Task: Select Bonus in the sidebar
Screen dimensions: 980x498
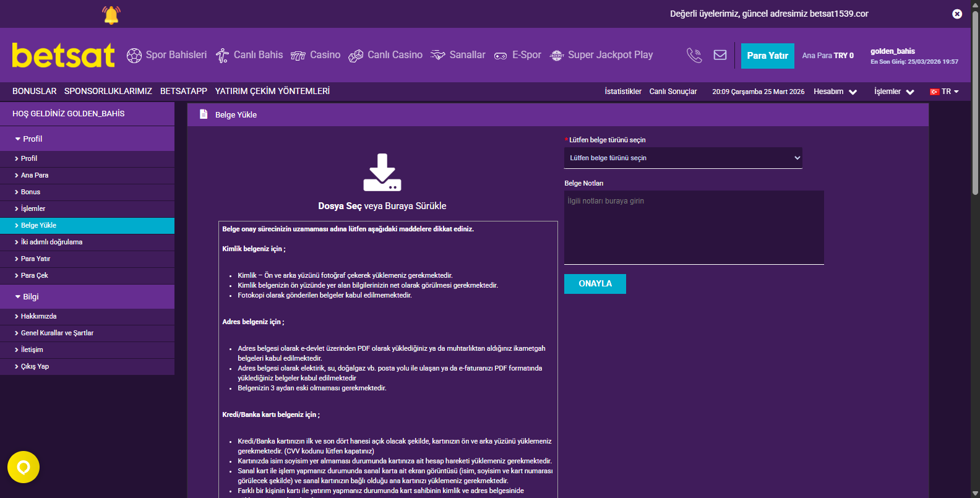Action: pyautogui.click(x=87, y=192)
